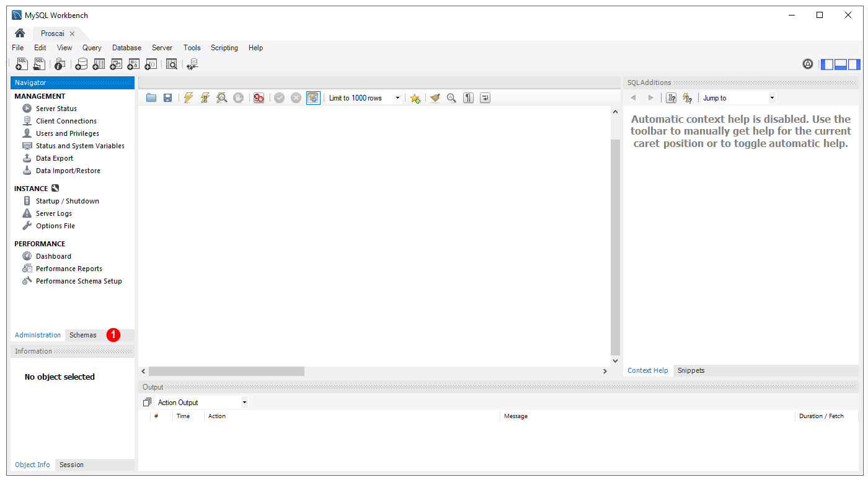Execute statement under cursor icon
868x482 pixels.
205,98
